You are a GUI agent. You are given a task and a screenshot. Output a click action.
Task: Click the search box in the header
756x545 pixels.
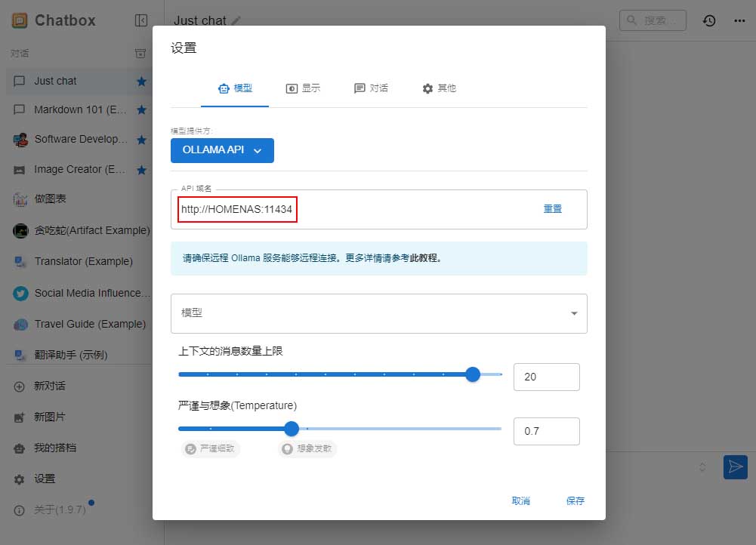pos(653,20)
